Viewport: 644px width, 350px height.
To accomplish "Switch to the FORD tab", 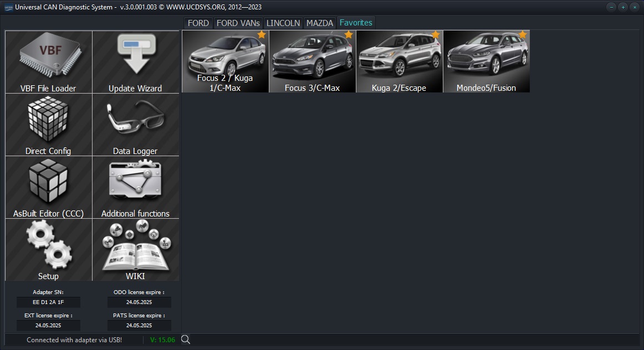I will click(198, 23).
